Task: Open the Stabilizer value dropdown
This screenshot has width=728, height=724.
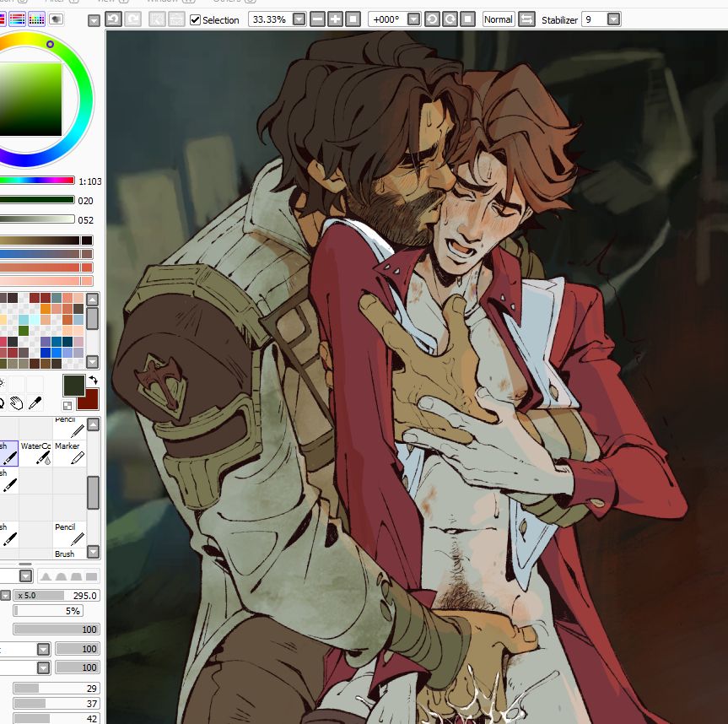Action: tap(614, 19)
